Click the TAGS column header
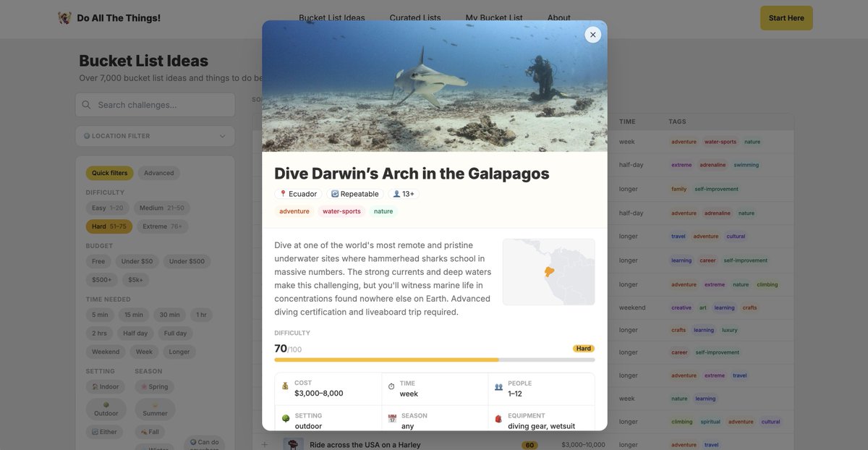Screen dimensions: 868x450 point(678,122)
